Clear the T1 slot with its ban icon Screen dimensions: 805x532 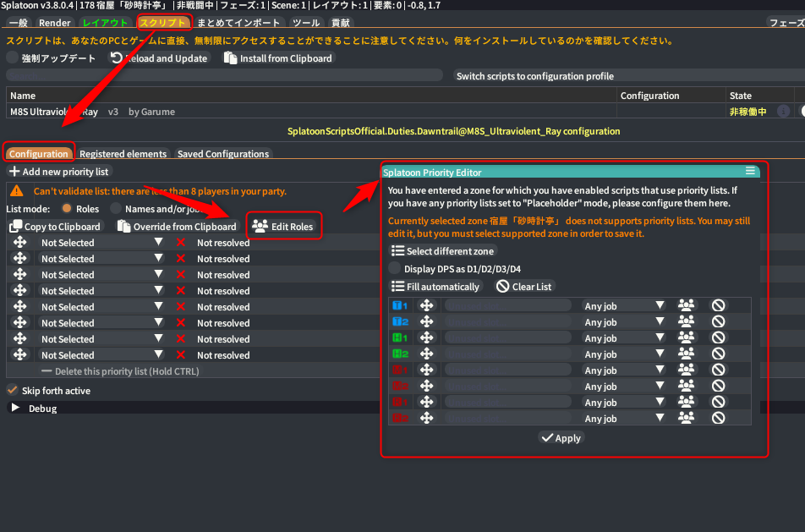[718, 305]
